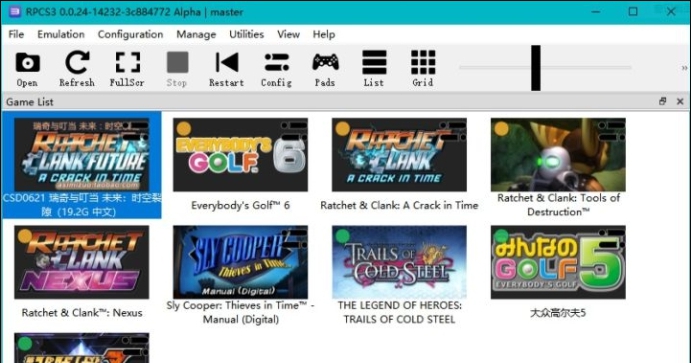Select Sly Cooper Thieves in Time cover
This screenshot has height=363, width=691.
click(241, 262)
